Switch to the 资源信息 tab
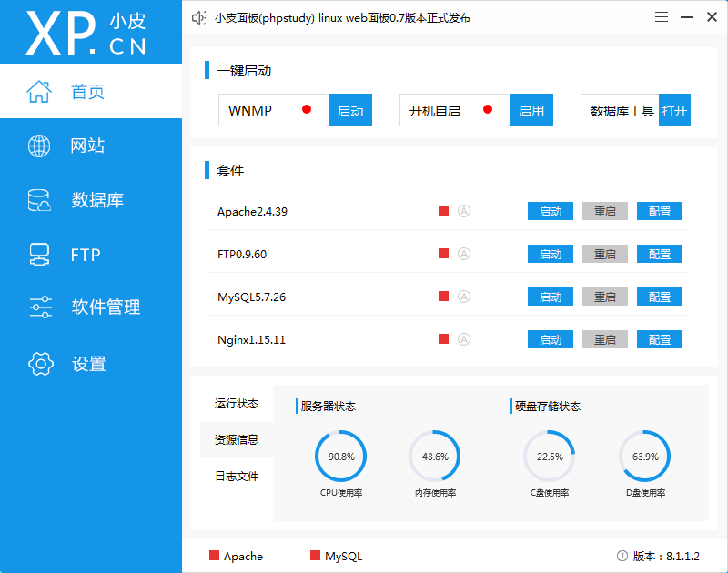728x573 pixels. click(236, 439)
